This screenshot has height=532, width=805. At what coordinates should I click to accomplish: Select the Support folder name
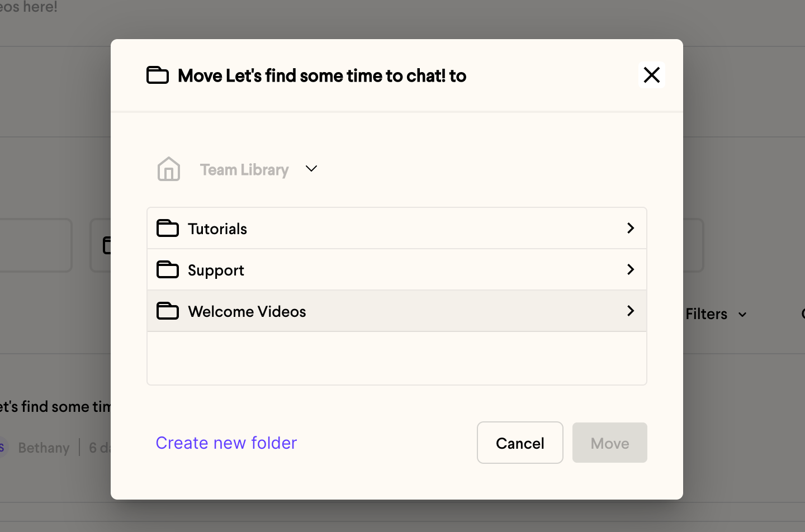click(x=216, y=270)
